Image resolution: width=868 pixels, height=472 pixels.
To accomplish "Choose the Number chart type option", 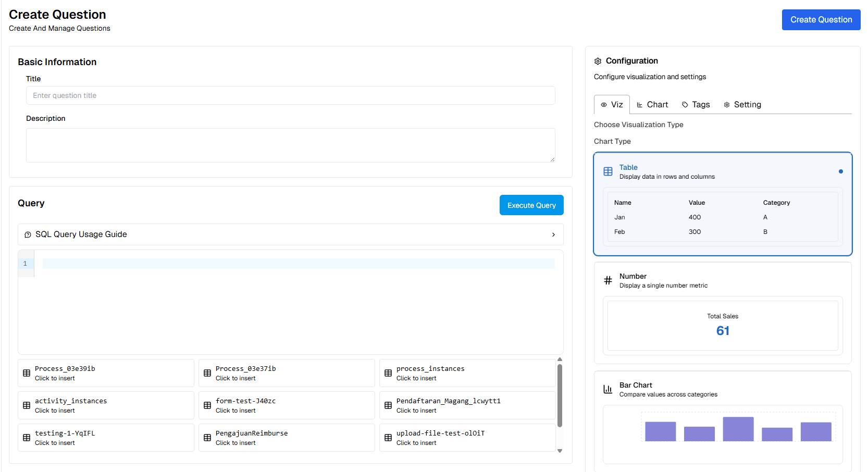I will click(x=723, y=281).
